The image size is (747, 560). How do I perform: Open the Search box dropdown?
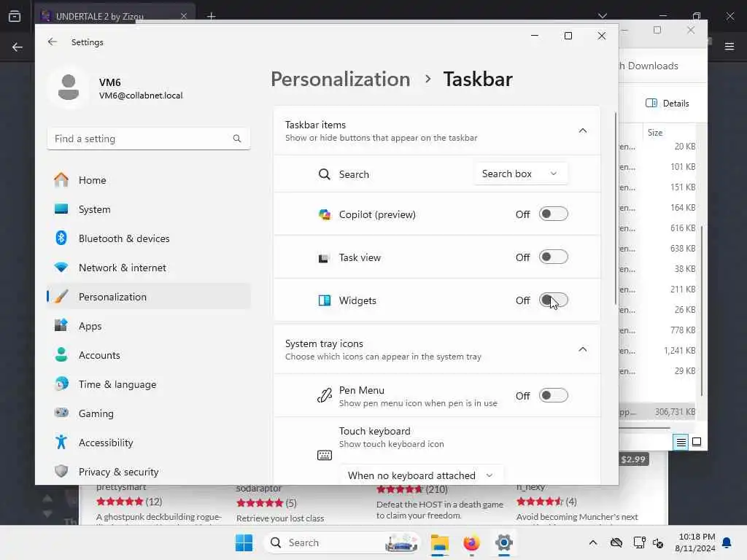coord(521,174)
